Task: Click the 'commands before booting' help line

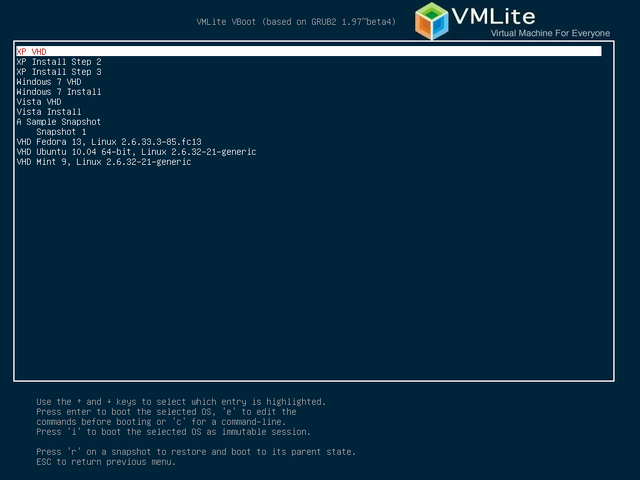Action: [x=161, y=422]
